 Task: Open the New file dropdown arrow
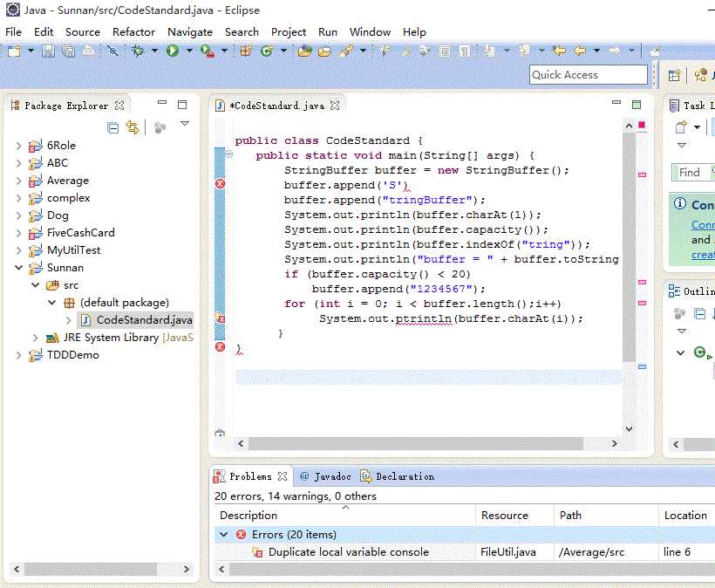[x=31, y=51]
